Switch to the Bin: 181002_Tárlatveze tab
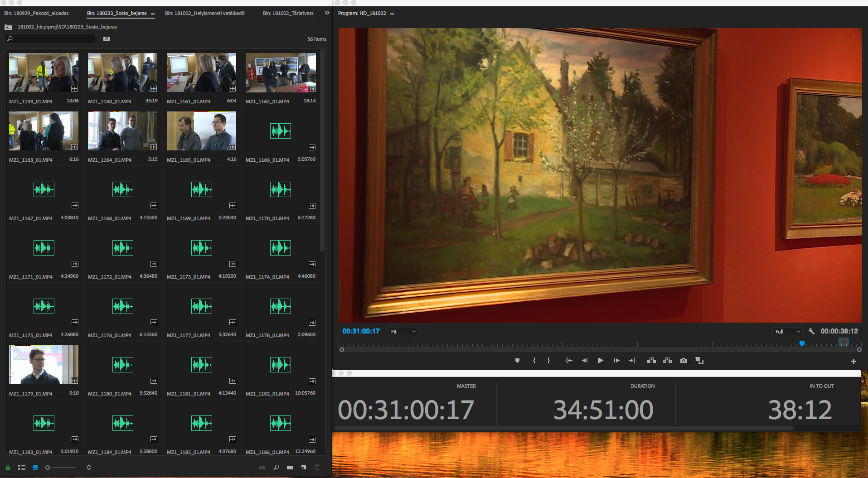Screen dimensions: 868x478 288,13
